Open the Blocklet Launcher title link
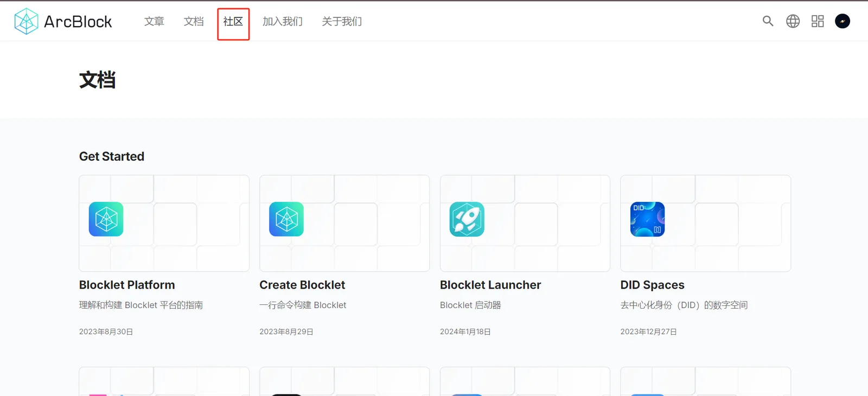Viewport: 868px width, 396px height. click(490, 285)
